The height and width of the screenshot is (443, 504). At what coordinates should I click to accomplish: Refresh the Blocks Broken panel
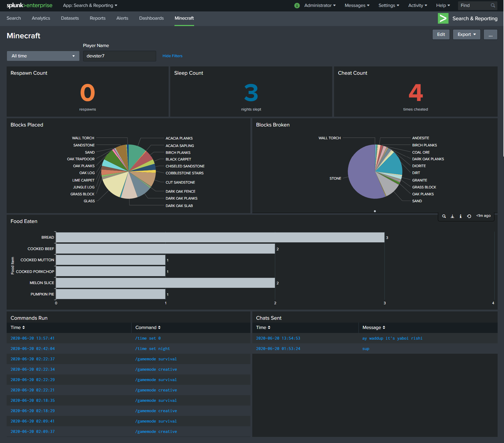(469, 216)
